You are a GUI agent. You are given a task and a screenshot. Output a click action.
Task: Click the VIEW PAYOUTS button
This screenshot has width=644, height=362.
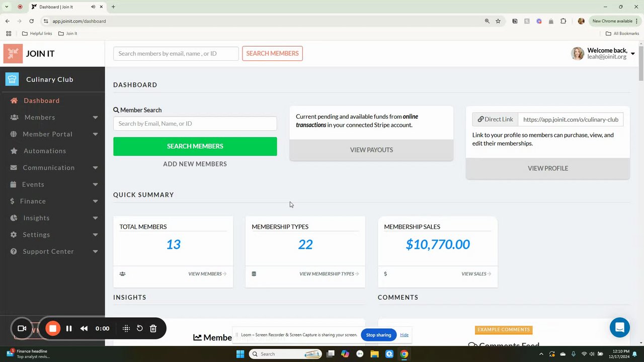(371, 150)
